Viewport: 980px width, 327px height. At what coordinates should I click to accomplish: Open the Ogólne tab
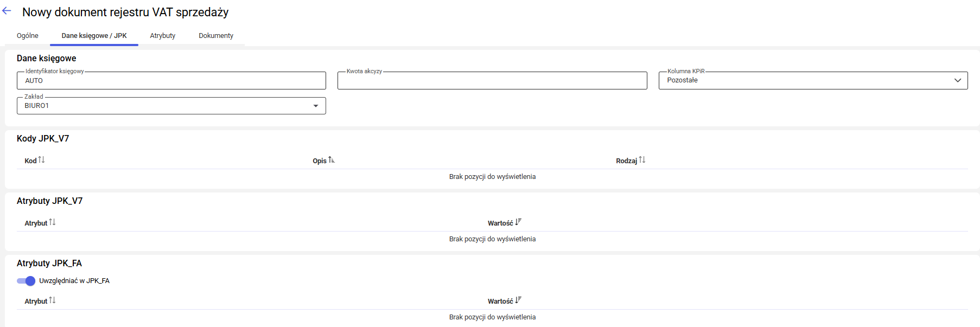(28, 36)
